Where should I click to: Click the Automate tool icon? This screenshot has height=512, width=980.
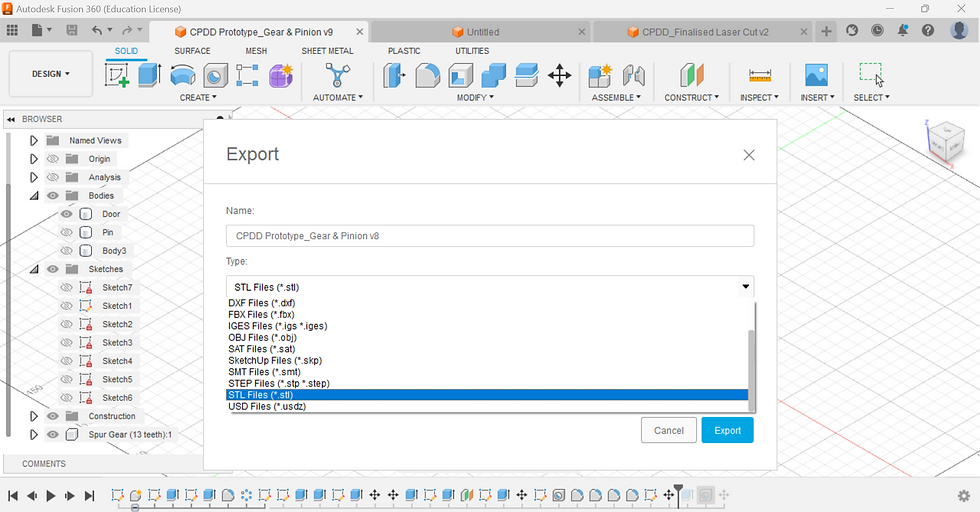click(x=338, y=76)
